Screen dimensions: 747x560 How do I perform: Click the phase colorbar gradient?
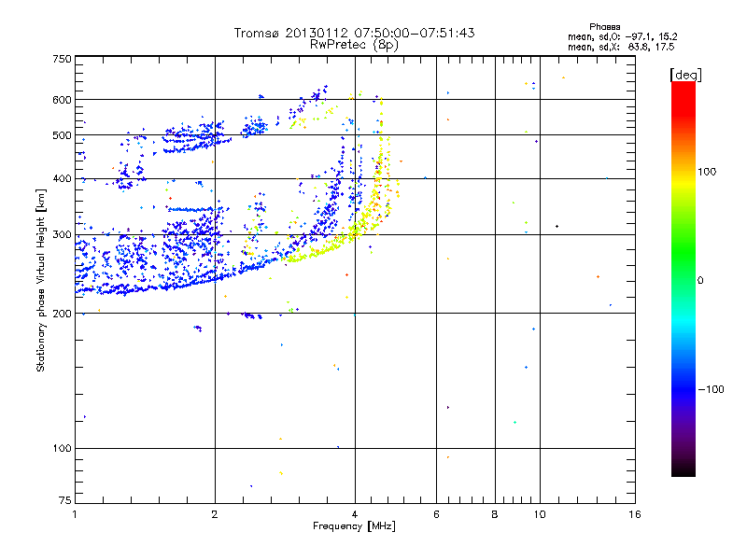pos(684,278)
